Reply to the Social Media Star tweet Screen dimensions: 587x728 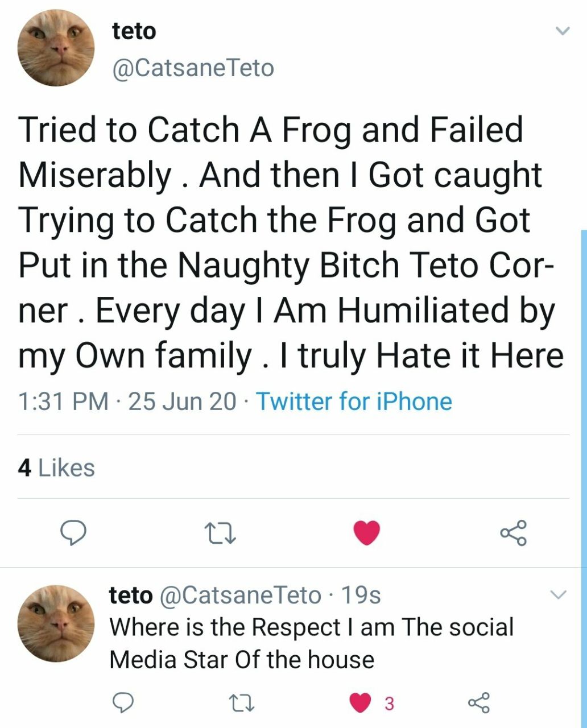click(122, 704)
